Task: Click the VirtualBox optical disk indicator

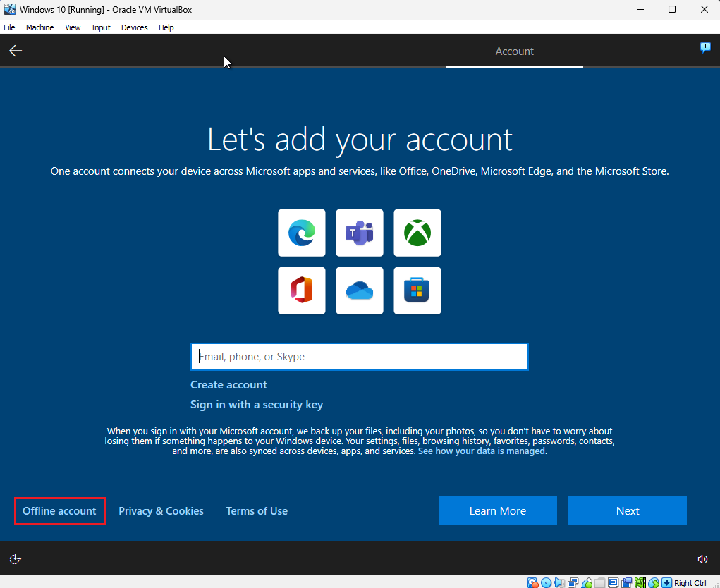Action: pyautogui.click(x=546, y=582)
